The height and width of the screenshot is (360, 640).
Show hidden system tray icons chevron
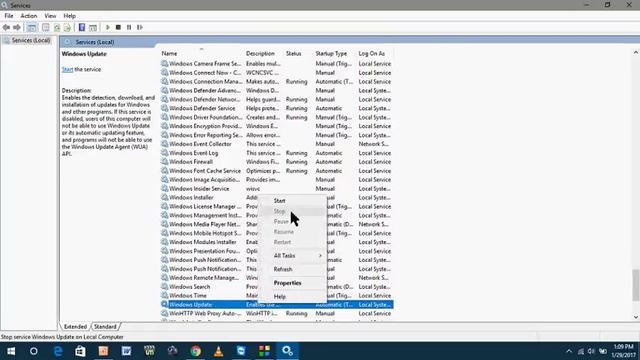click(569, 351)
